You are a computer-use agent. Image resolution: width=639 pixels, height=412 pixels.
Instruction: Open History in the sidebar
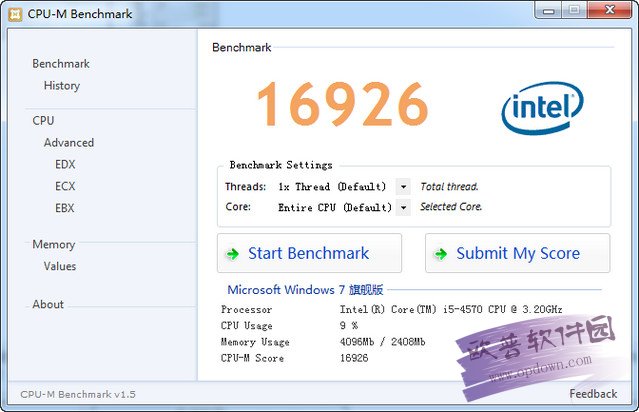tap(62, 86)
